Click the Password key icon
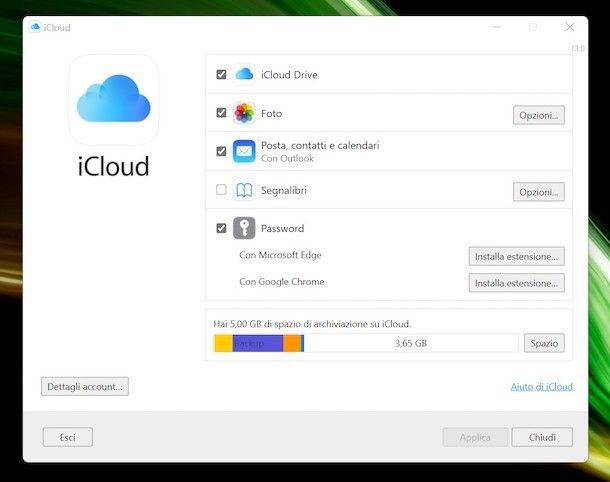The height and width of the screenshot is (482, 610). pos(244,228)
